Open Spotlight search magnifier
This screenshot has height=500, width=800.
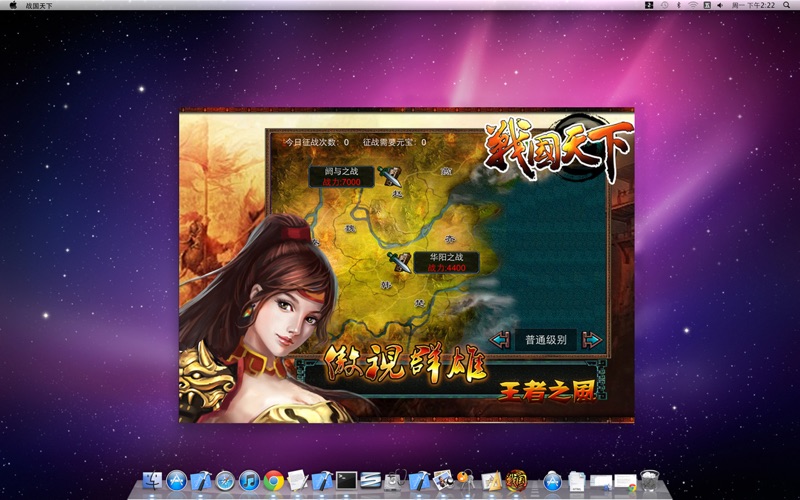(787, 5)
